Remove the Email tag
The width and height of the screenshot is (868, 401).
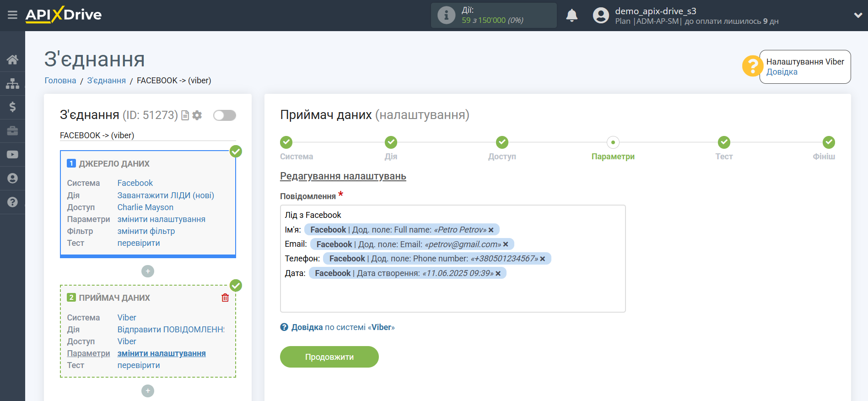click(x=506, y=244)
